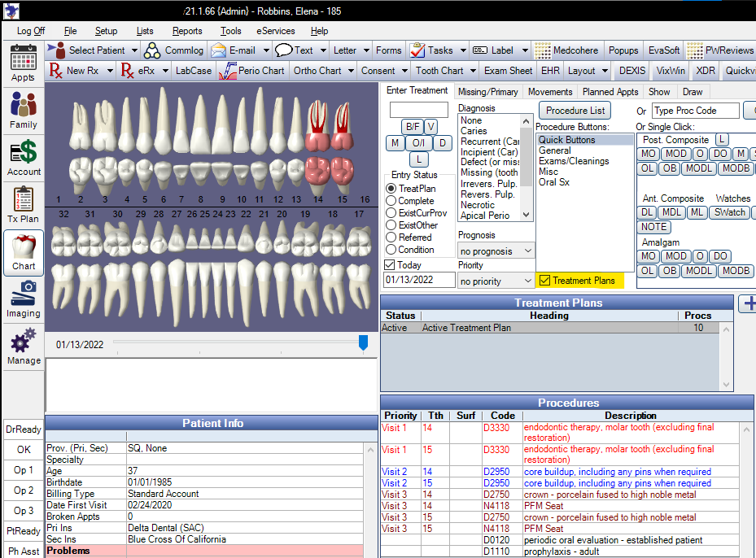Open the Imaging module
The image size is (756, 558).
[23, 299]
